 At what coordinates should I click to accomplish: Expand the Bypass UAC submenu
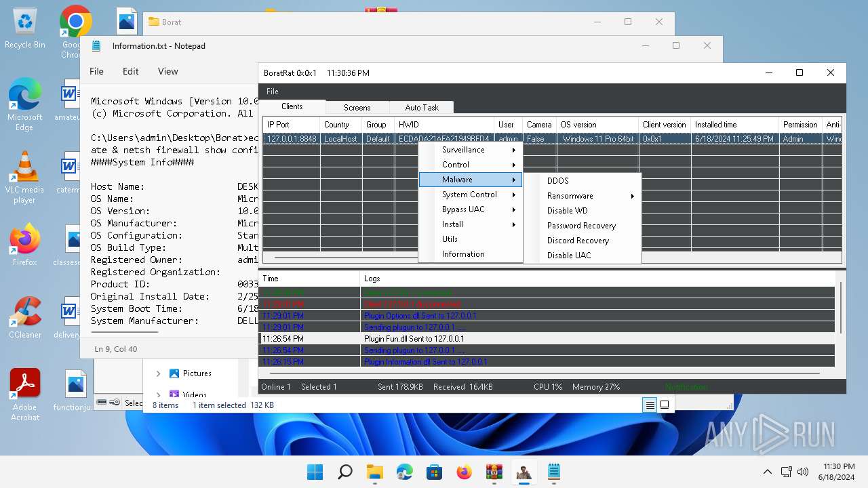(x=471, y=209)
